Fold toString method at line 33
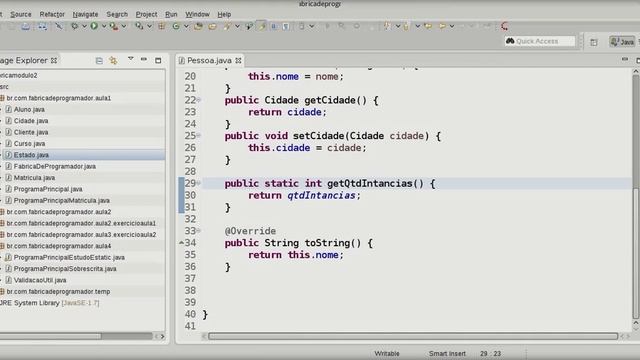 199,231
